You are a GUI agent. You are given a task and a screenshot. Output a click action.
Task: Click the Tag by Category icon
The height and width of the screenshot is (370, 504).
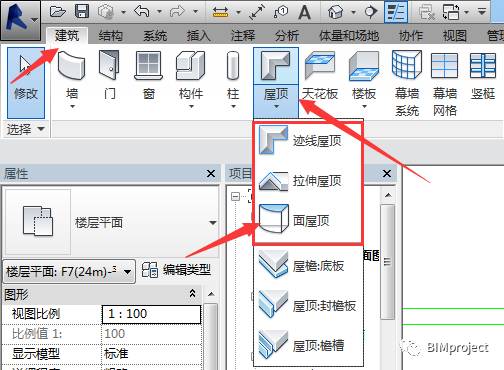pos(281,12)
